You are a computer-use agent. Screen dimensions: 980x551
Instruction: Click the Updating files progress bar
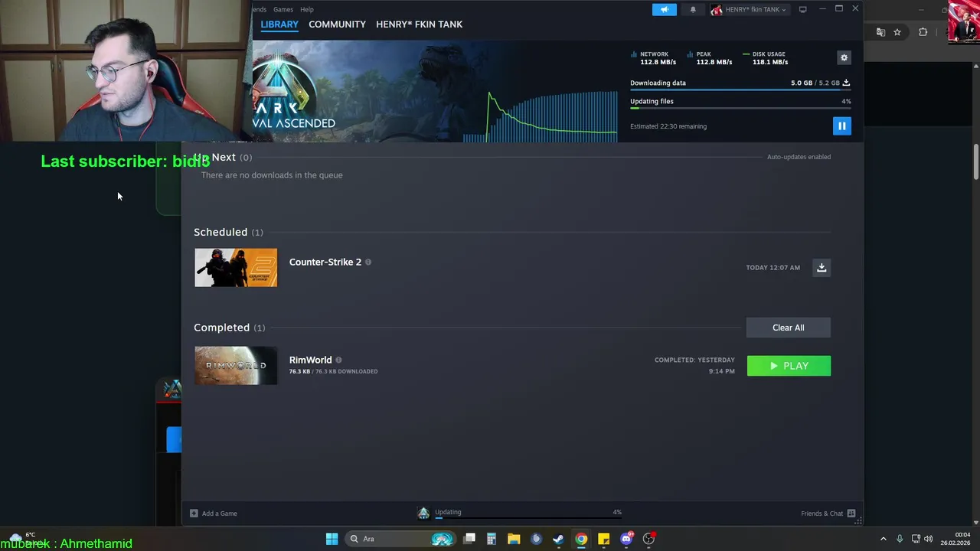(x=740, y=108)
